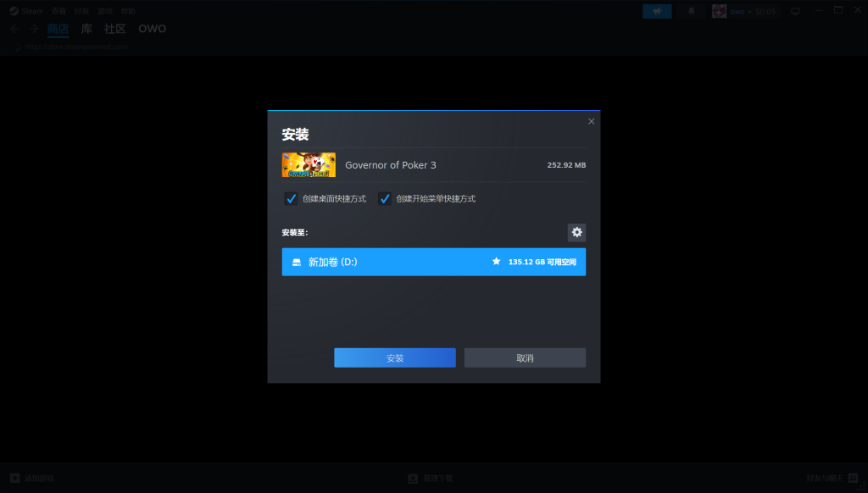
Task: Toggle create desktop shortcut checkbox
Action: click(291, 198)
